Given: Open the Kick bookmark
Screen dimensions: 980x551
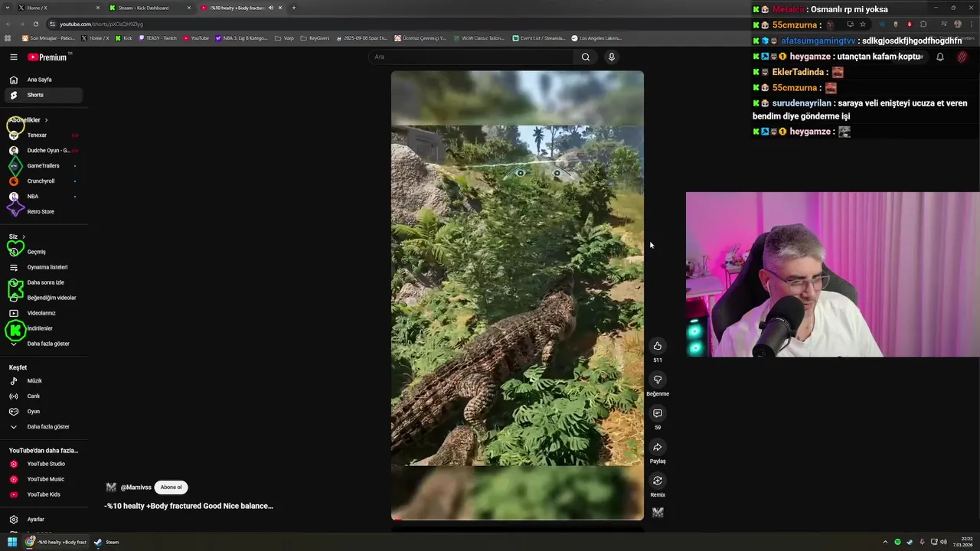Looking at the screenshot, I should pos(124,37).
